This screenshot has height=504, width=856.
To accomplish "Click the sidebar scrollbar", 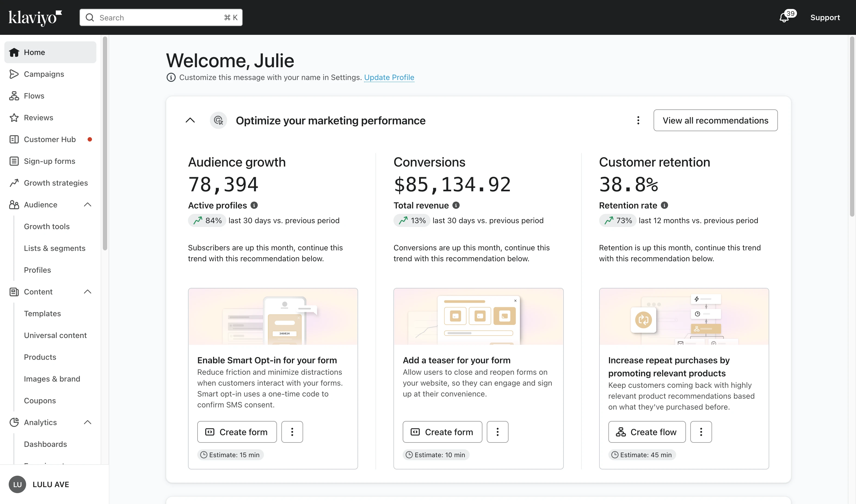I will 105,143.
